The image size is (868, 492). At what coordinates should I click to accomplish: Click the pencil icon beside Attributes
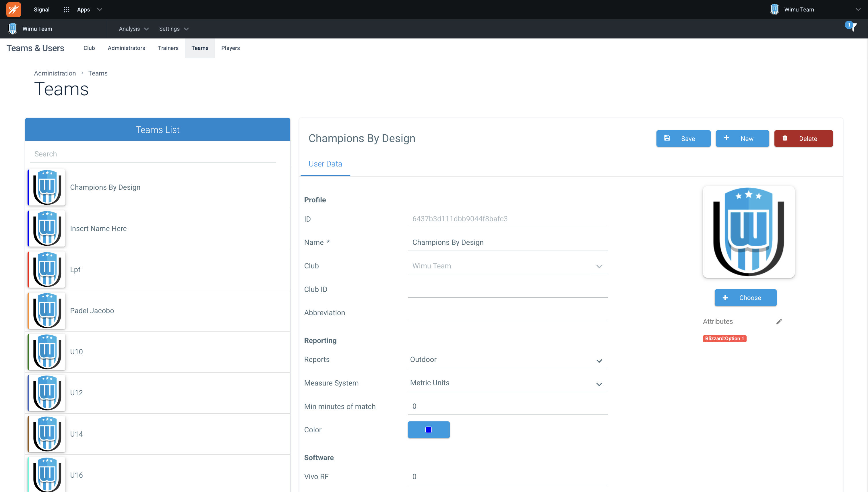pos(779,321)
